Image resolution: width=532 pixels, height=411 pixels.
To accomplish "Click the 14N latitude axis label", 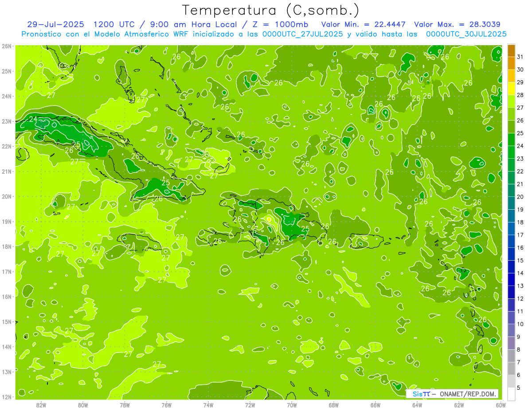I will tap(7, 347).
